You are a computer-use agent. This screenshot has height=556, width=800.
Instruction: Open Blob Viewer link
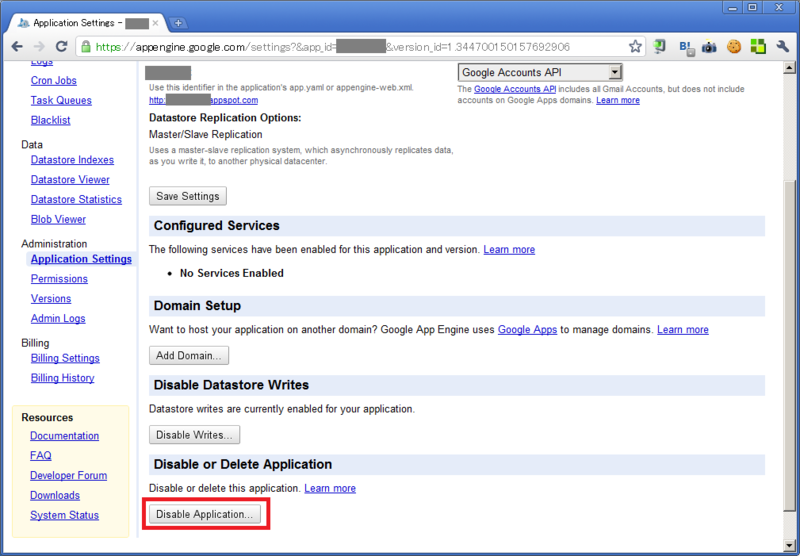click(x=58, y=220)
